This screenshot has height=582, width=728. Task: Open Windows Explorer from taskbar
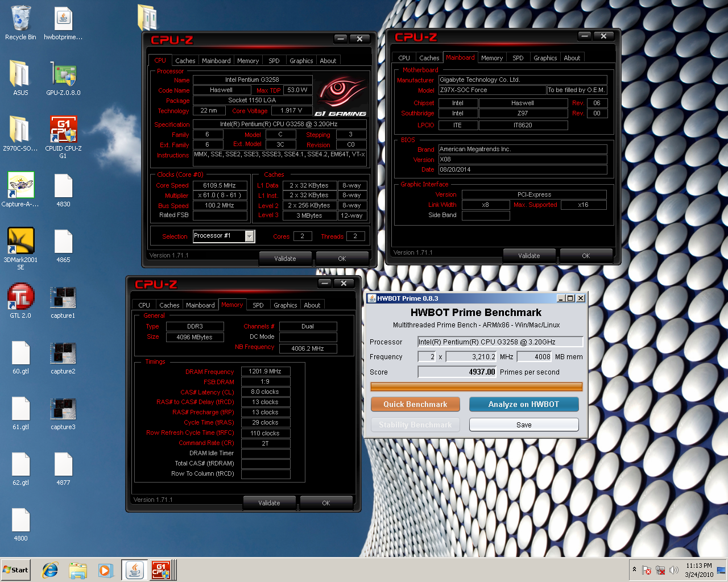point(77,570)
